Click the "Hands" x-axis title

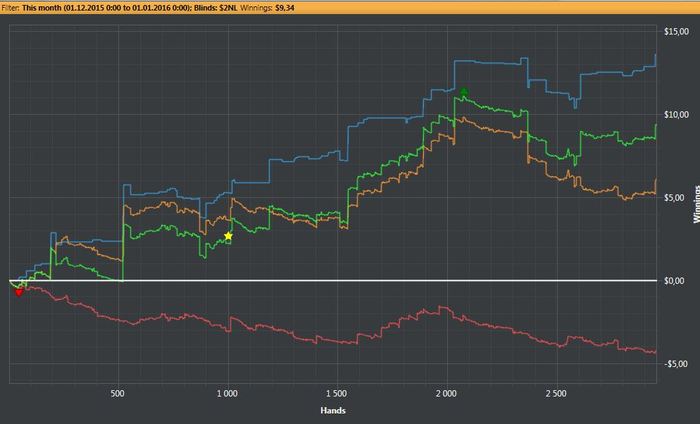point(333,411)
